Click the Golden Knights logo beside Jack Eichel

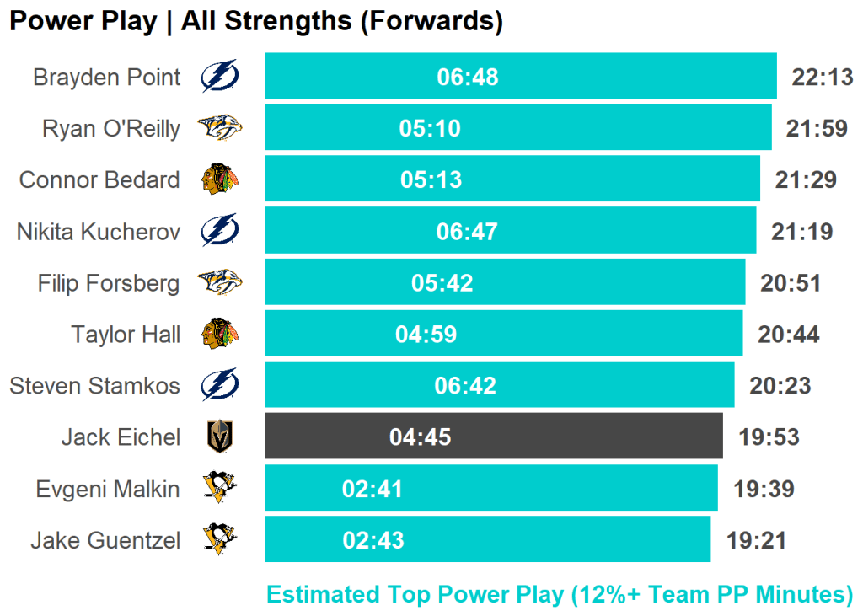click(219, 437)
